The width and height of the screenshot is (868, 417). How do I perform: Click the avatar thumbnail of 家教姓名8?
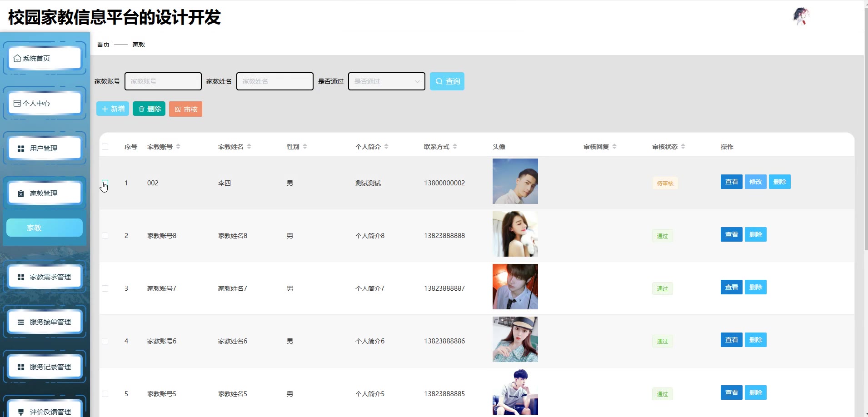click(515, 234)
